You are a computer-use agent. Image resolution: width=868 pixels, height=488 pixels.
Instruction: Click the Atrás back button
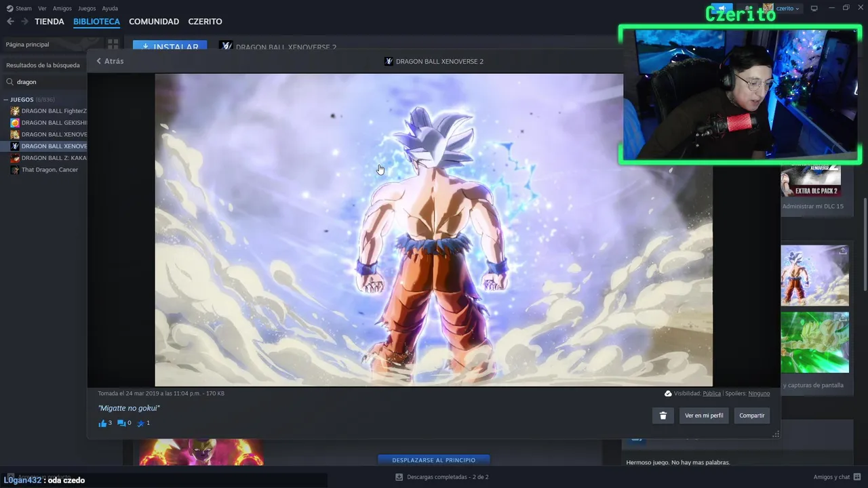110,61
